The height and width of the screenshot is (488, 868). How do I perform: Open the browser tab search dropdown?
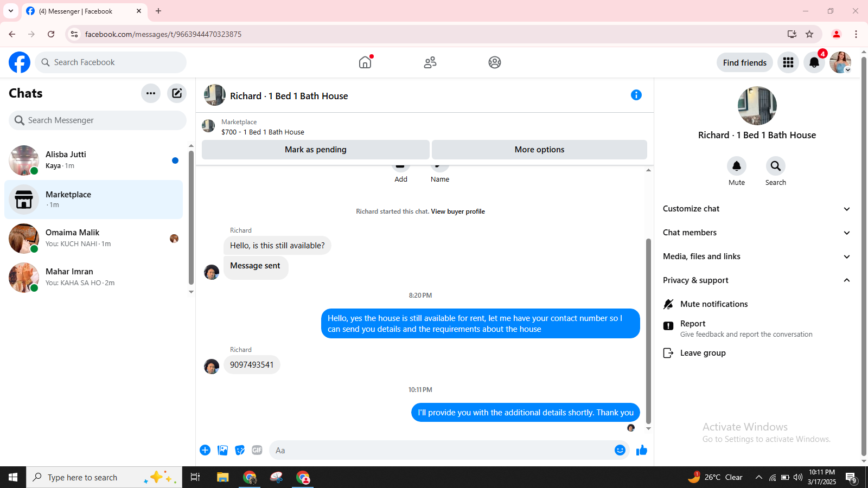coord(11,11)
